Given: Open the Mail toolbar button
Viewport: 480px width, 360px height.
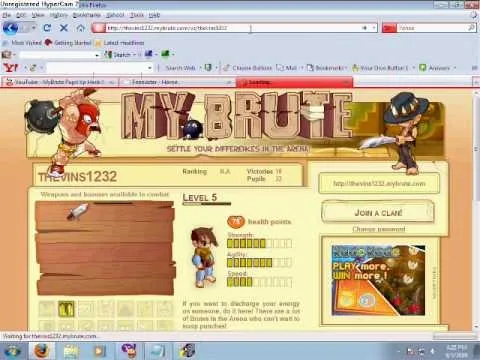Looking at the screenshot, I should coord(287,68).
